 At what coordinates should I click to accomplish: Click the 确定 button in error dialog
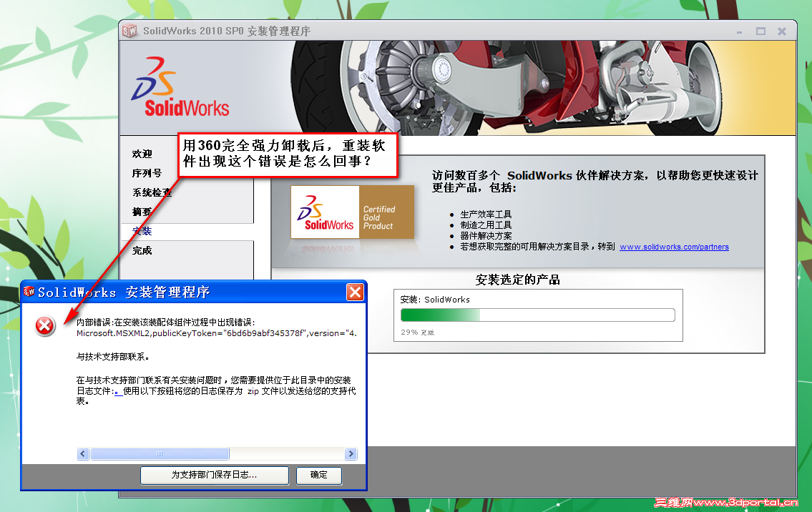[319, 476]
